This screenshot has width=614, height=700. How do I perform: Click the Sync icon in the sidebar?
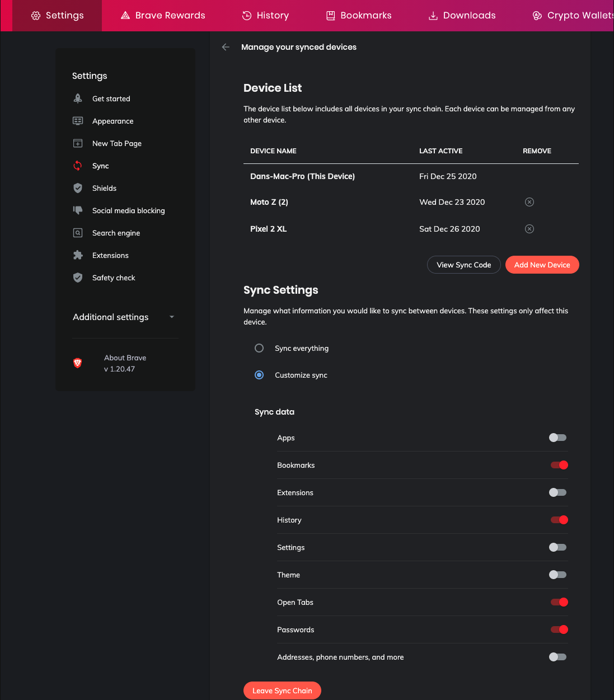78,166
